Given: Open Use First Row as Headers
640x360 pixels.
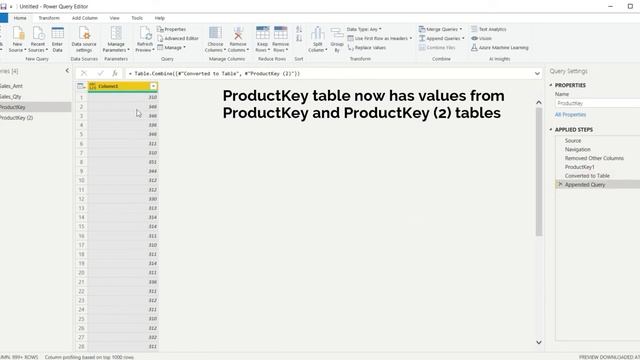Looking at the screenshot, I should click(x=380, y=38).
